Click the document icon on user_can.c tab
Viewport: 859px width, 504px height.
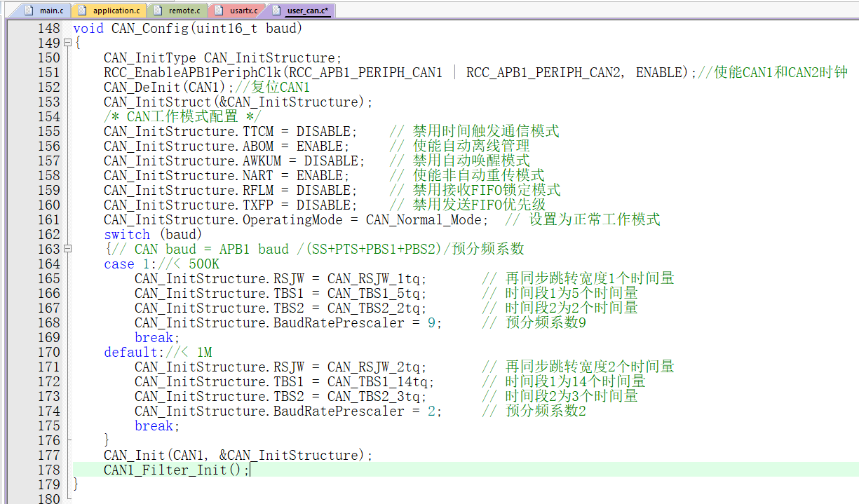click(x=277, y=10)
